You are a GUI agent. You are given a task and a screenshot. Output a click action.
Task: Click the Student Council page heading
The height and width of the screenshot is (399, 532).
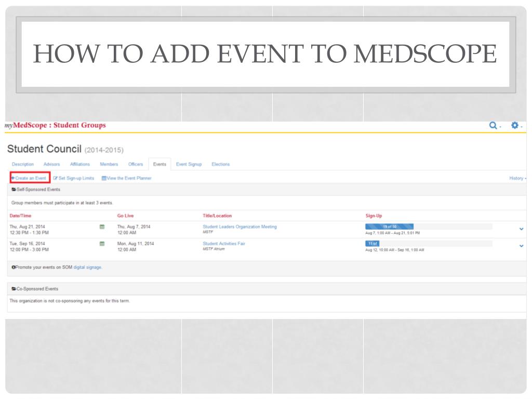tap(44, 149)
